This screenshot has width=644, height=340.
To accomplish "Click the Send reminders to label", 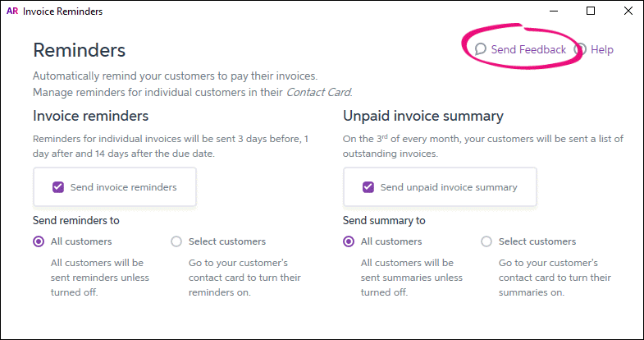I will (76, 220).
